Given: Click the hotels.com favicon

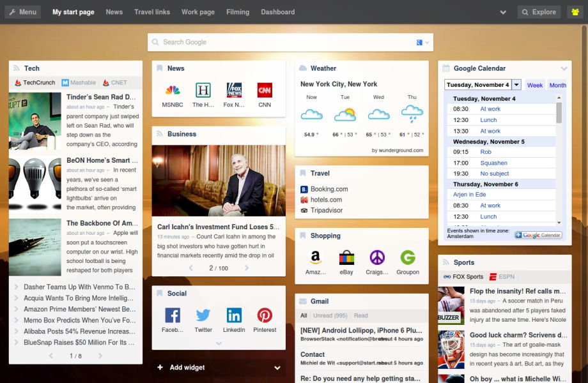Looking at the screenshot, I should pos(304,200).
